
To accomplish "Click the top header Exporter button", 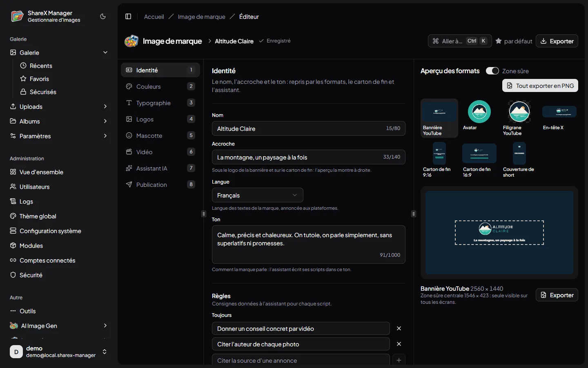I will tap(557, 41).
